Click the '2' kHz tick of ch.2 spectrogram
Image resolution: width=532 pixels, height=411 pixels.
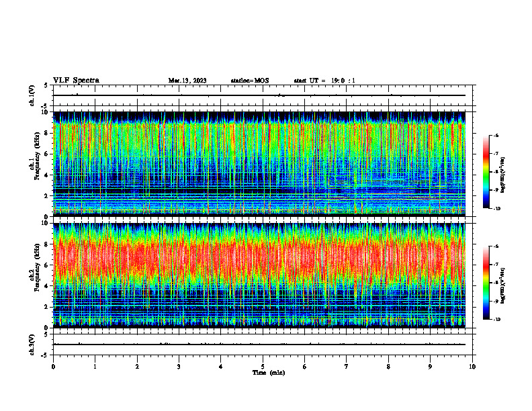click(x=47, y=307)
